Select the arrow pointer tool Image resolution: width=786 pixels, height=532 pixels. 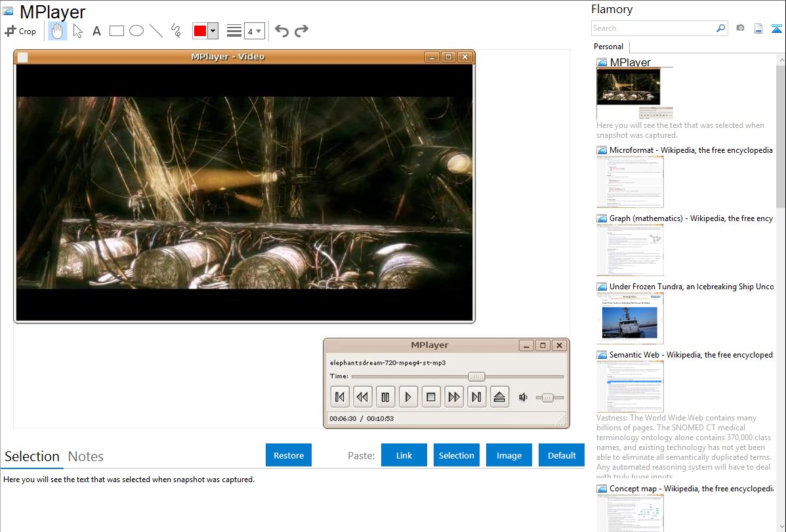click(x=77, y=31)
